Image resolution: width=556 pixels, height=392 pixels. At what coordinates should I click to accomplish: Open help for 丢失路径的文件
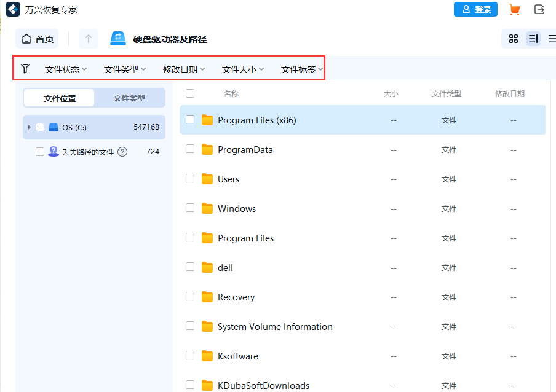[122, 151]
